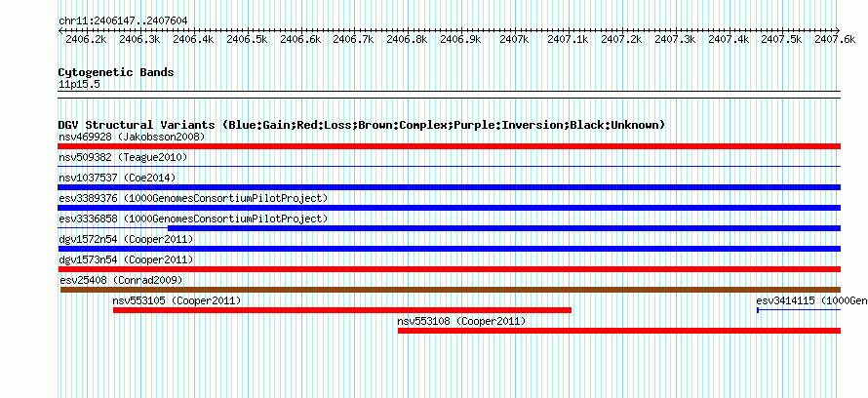Open esv3389376 1000GenomesConsortiumPilotProject label
This screenshot has width=868, height=398.
193,198
